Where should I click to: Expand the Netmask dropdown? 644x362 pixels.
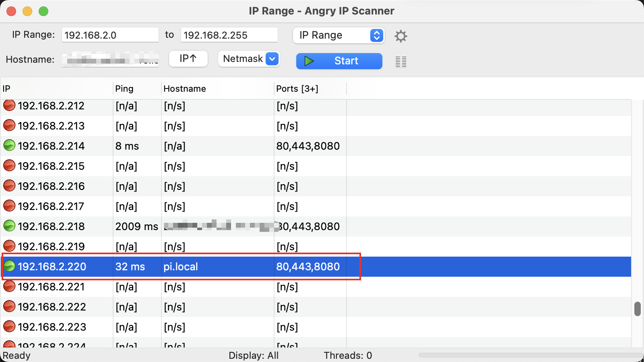[x=249, y=59]
